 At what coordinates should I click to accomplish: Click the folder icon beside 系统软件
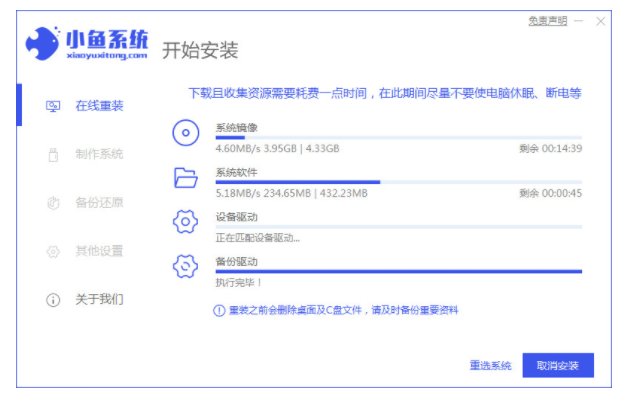[185, 178]
